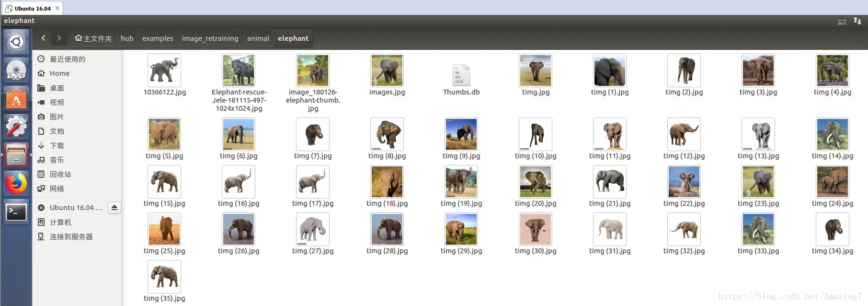The width and height of the screenshot is (868, 306).
Task: Click the timg (2).jpg file name
Action: pos(684,92)
